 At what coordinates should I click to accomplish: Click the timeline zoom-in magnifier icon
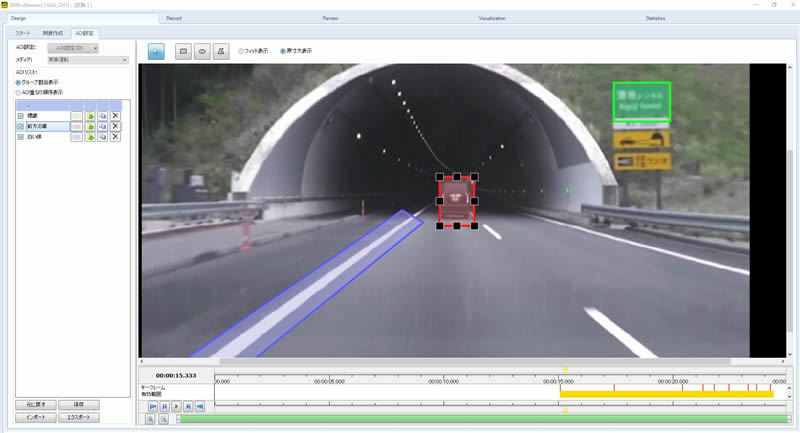pos(152,420)
